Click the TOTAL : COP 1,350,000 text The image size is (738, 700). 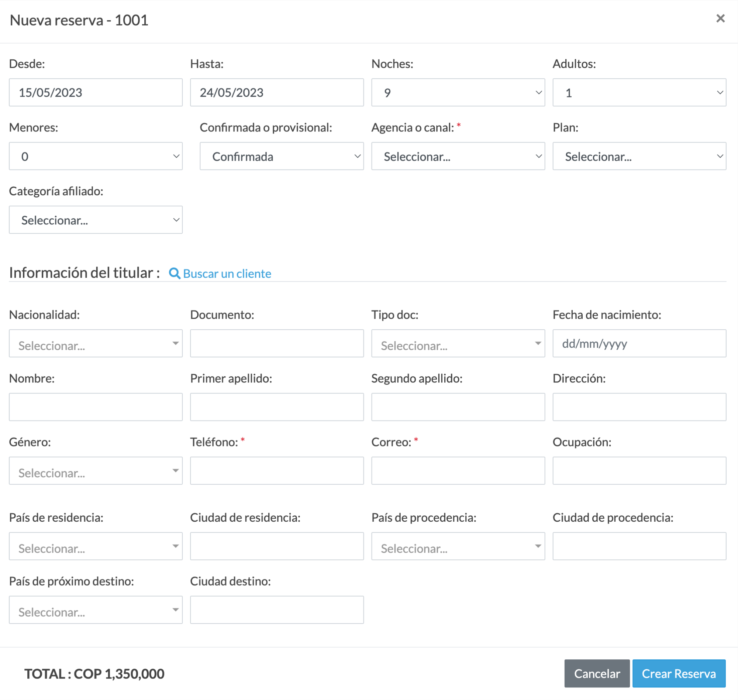(x=94, y=674)
